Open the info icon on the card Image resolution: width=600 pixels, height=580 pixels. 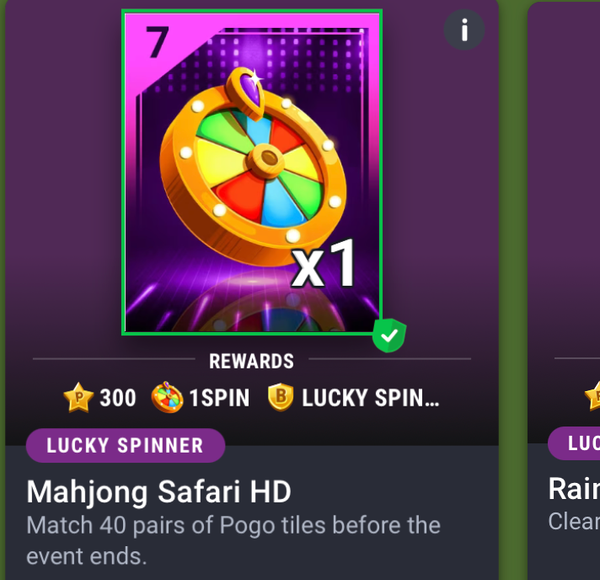pos(464,30)
